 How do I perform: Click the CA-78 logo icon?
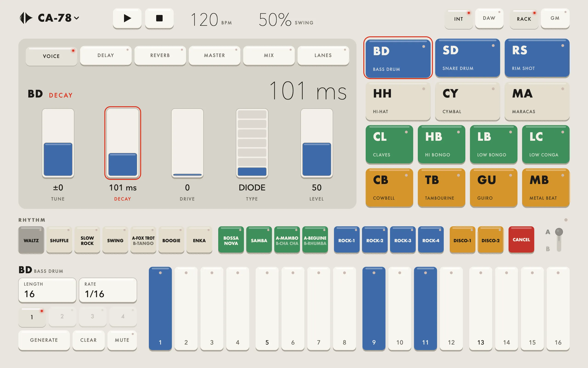pos(26,18)
